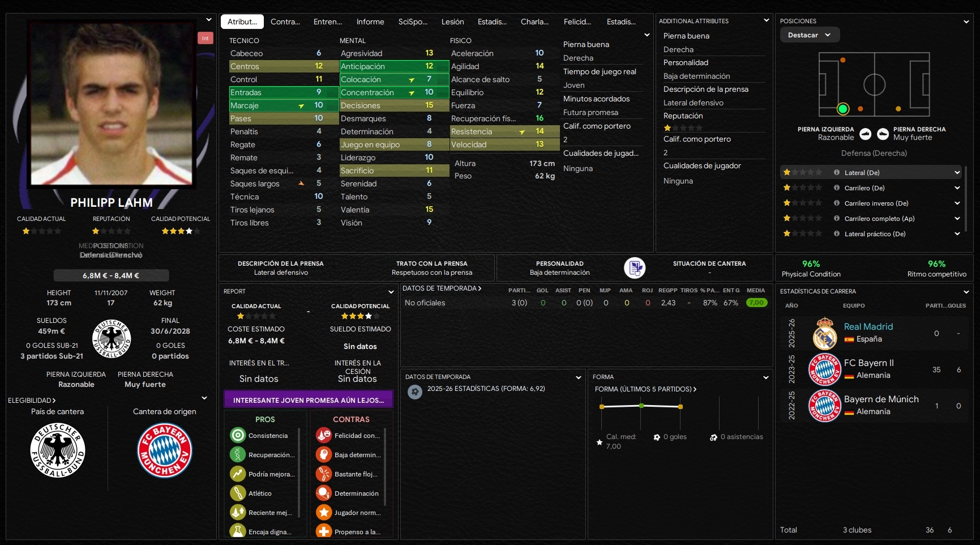Click the green point on the form graph
This screenshot has height=545, width=980.
641,406
